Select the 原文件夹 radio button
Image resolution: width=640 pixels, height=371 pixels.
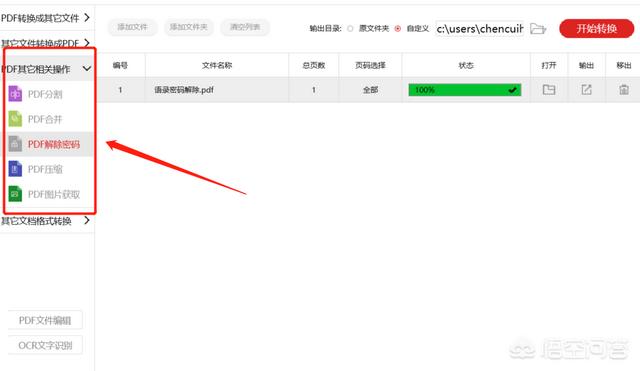(350, 29)
